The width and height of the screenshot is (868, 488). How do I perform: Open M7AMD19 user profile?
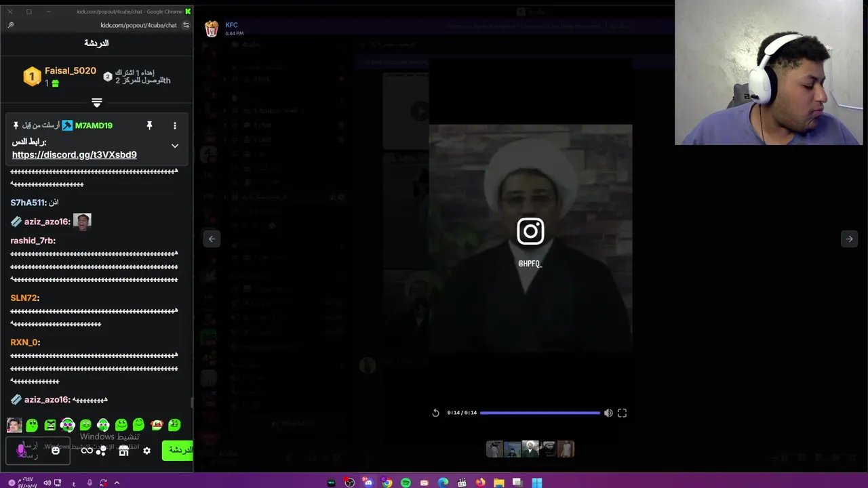[94, 125]
